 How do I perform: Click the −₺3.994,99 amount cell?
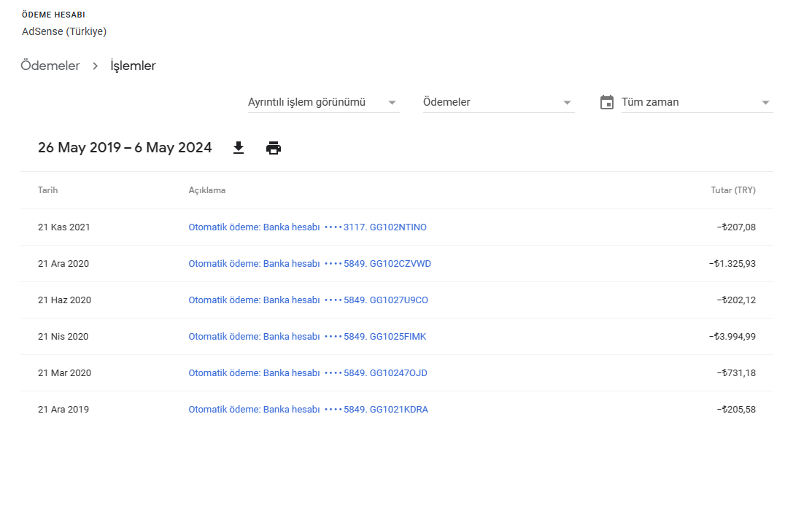click(x=732, y=337)
